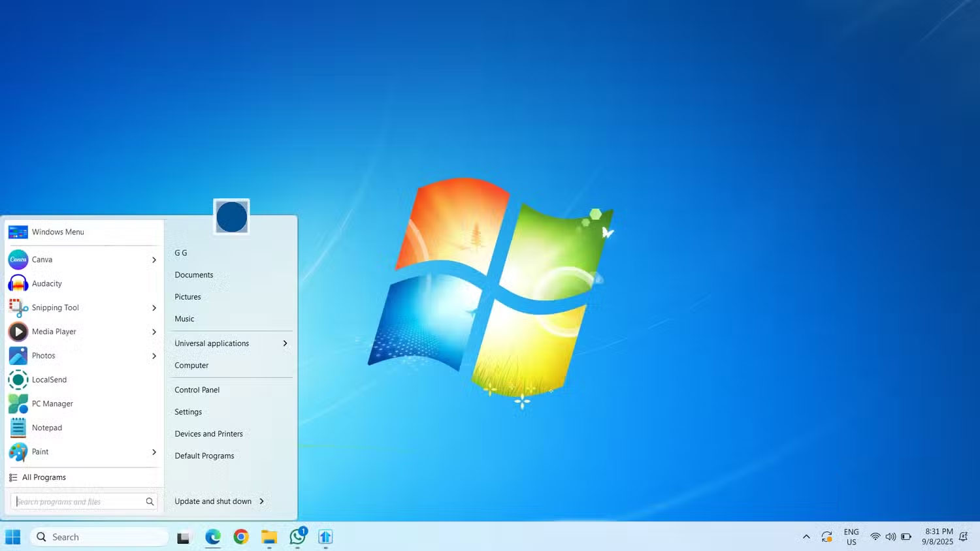Open Notepad
Image resolution: width=980 pixels, height=551 pixels.
pos(46,428)
